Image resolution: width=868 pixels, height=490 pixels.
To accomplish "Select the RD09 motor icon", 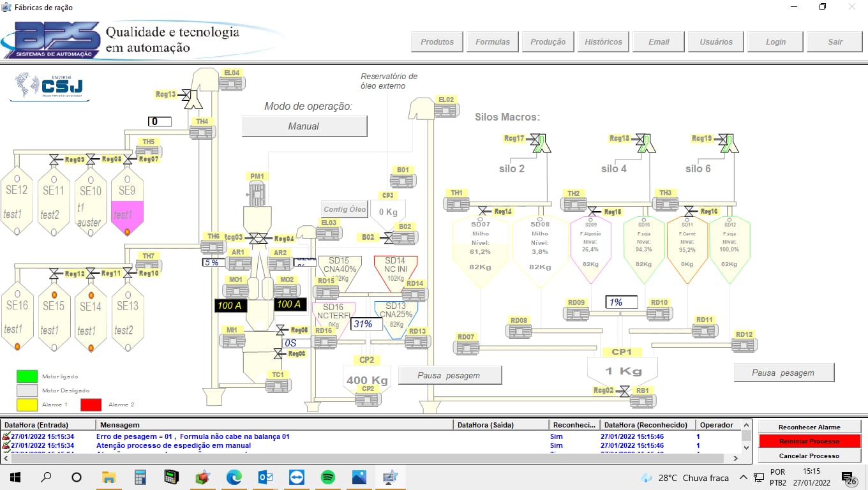I will (576, 313).
